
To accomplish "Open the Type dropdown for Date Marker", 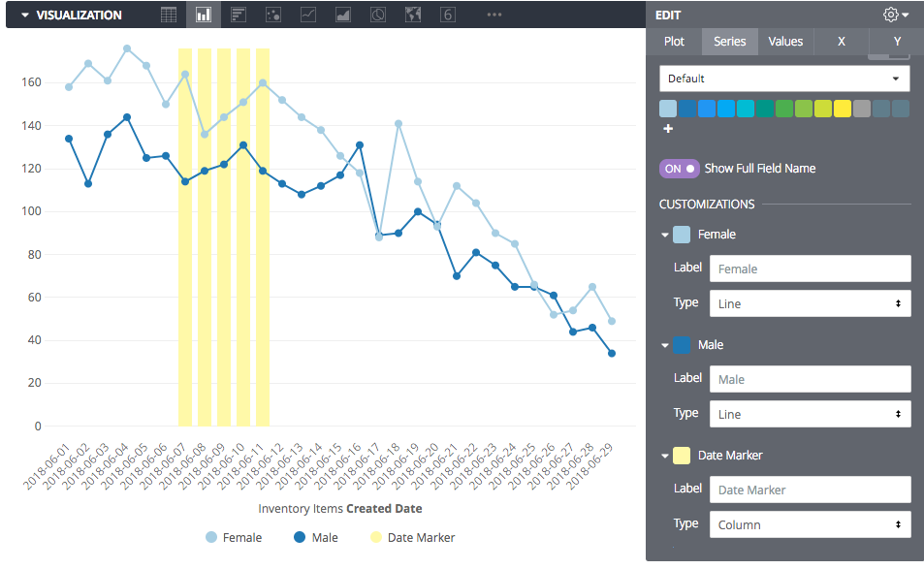I will click(811, 524).
